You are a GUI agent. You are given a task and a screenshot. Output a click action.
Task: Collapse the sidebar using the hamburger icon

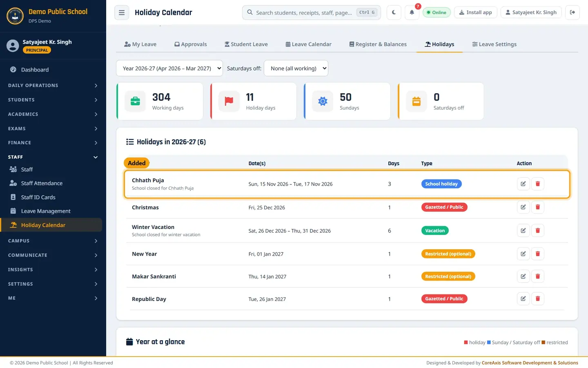point(122,12)
